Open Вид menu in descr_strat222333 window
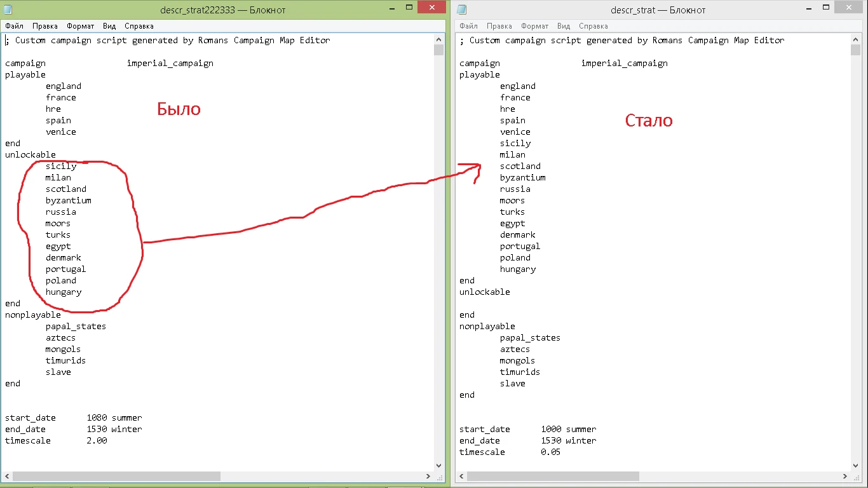The image size is (868, 488). 109,26
